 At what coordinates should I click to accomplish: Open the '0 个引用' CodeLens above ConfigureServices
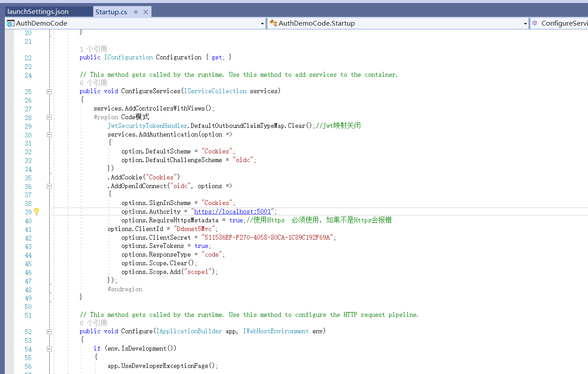[x=93, y=83]
